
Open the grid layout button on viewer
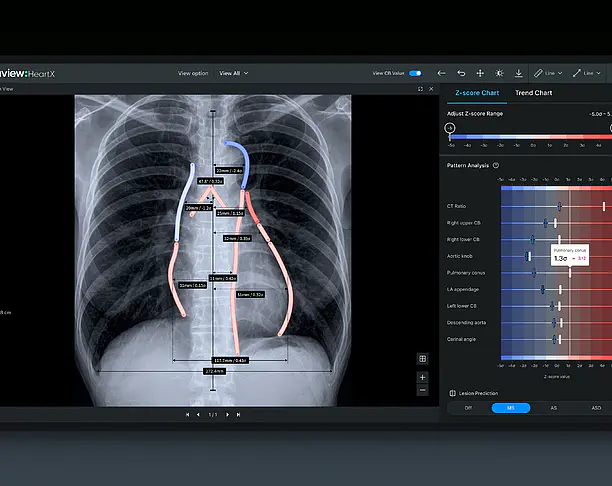tap(422, 359)
